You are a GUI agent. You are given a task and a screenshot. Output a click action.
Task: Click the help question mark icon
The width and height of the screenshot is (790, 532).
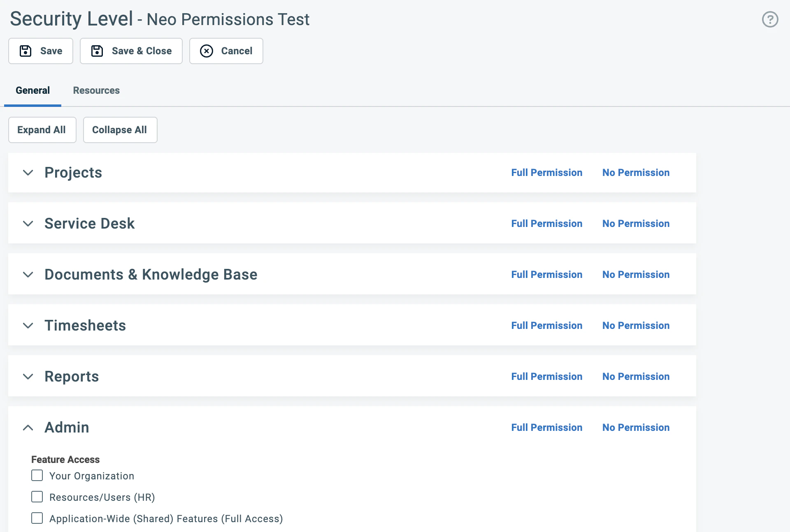770,19
